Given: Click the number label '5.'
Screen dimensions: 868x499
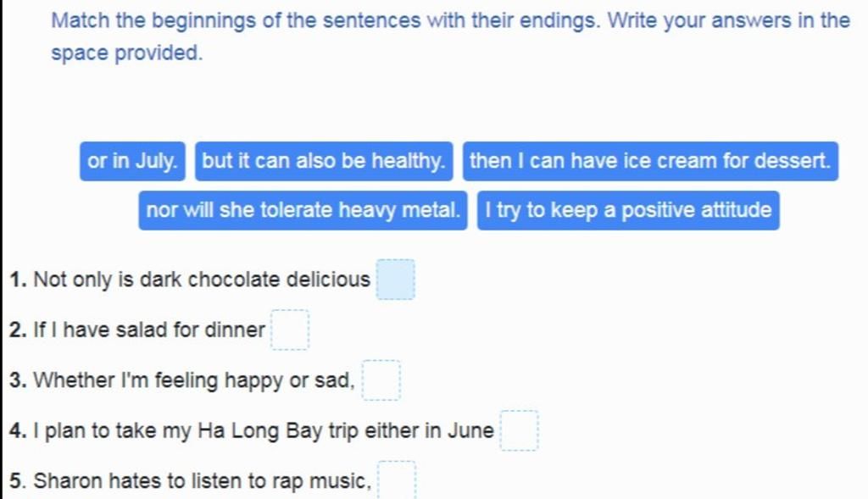Looking at the screenshot, I should 19,480.
